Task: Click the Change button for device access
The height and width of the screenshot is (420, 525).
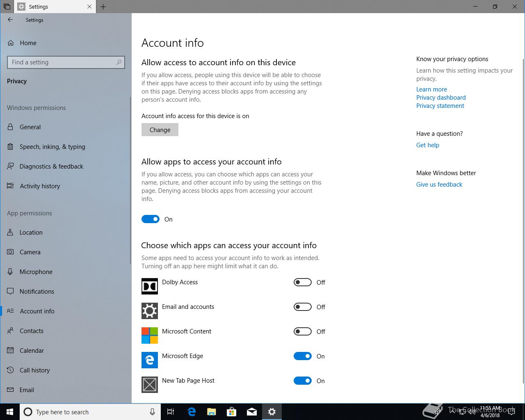Action: [160, 130]
